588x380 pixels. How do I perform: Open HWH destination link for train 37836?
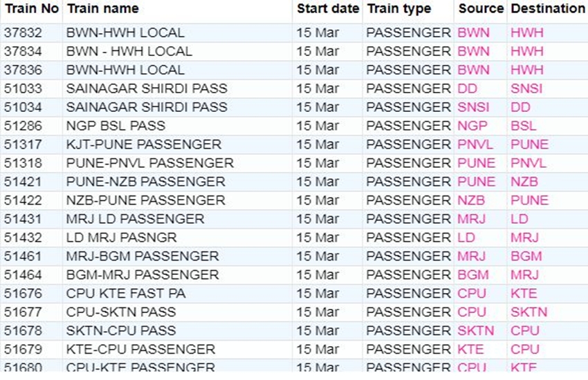(x=527, y=70)
